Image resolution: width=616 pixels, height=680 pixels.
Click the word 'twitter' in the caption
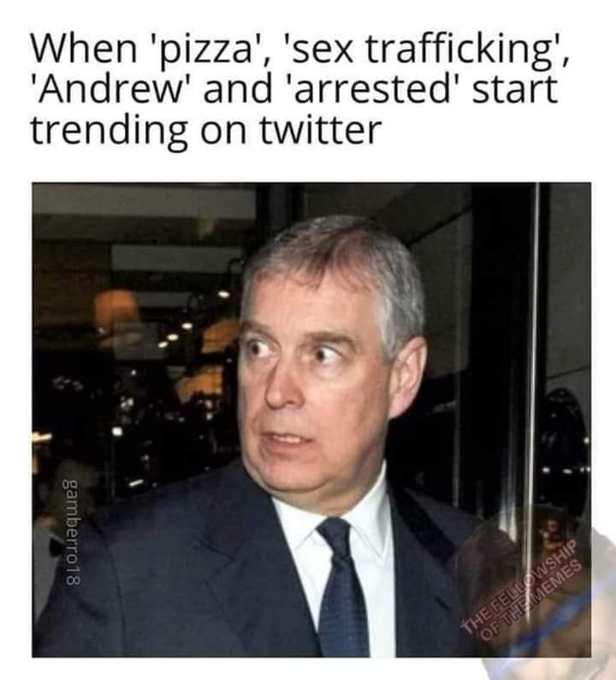[320, 130]
